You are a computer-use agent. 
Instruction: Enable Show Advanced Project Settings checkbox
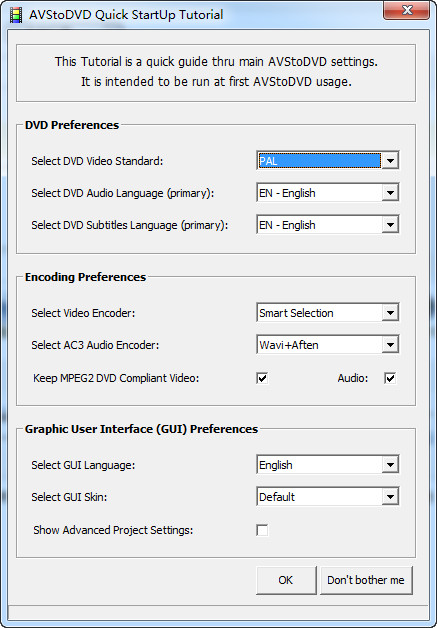click(262, 530)
